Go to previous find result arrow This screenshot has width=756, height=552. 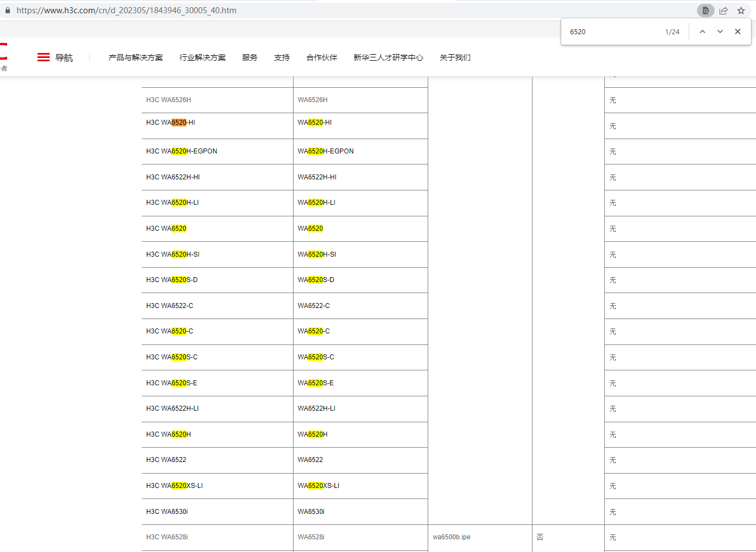point(702,31)
